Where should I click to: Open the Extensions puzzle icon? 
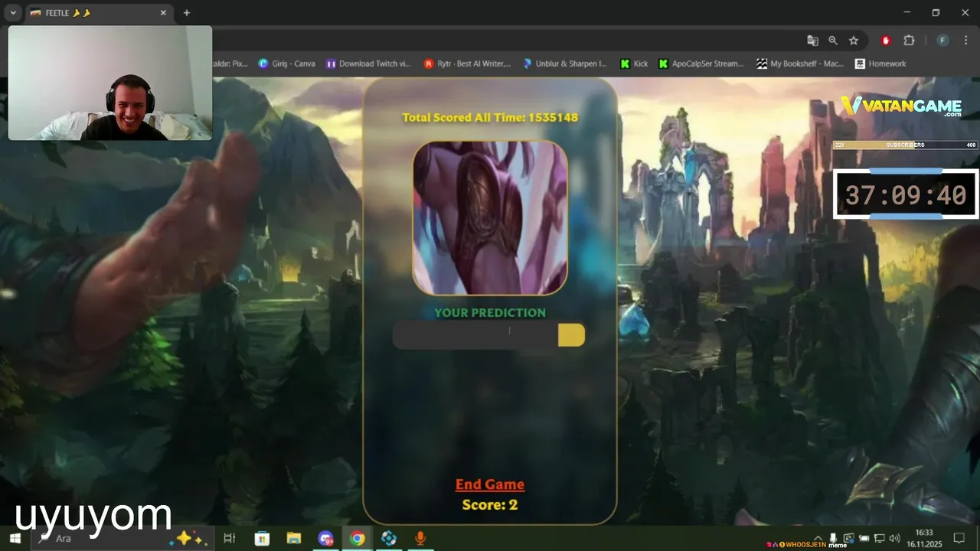point(909,41)
